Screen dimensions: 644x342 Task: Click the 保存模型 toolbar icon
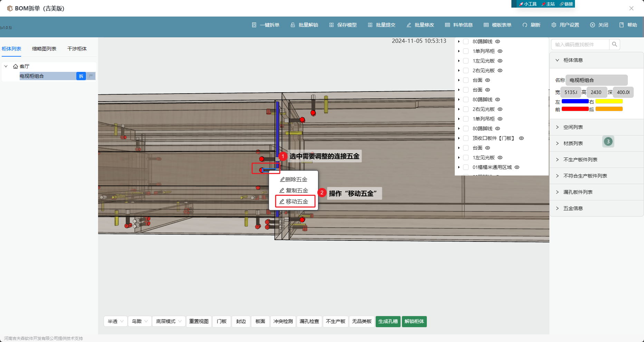coord(331,25)
